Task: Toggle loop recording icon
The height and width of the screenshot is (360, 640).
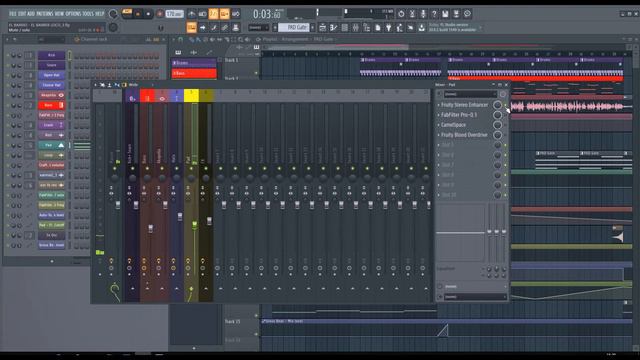Action: (236, 14)
